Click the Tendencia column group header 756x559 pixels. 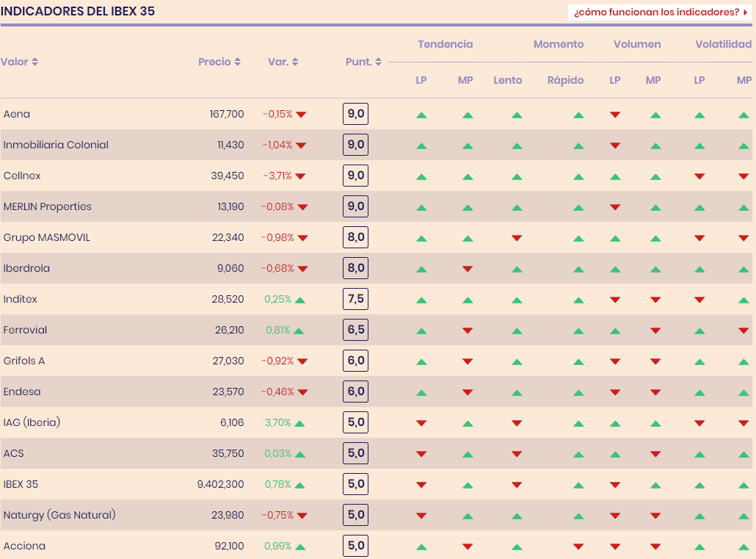(445, 45)
